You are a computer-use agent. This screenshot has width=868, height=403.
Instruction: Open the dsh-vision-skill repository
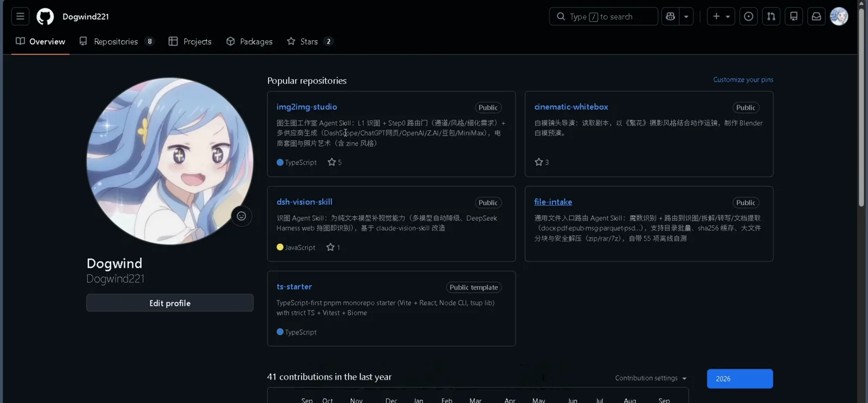coord(304,202)
